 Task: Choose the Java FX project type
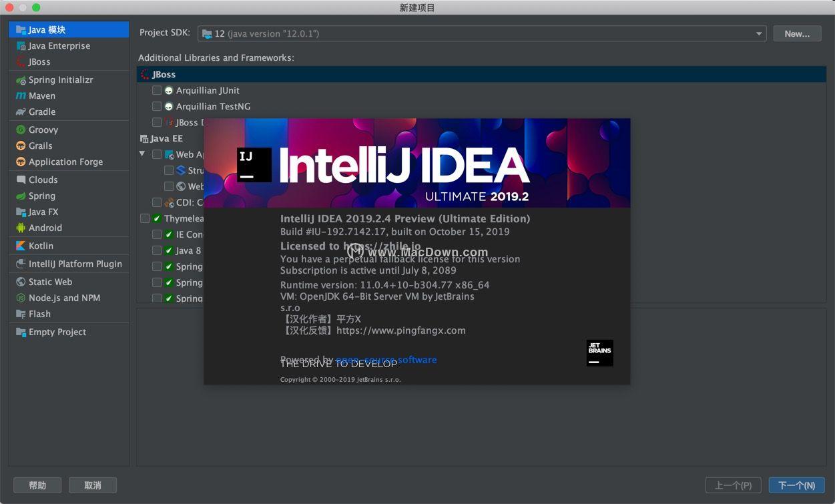[69, 212]
